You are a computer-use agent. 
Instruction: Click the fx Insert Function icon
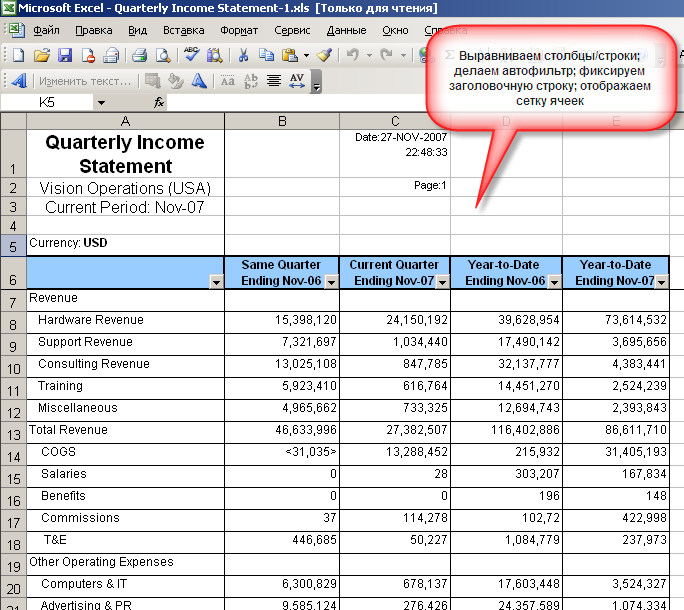[159, 103]
